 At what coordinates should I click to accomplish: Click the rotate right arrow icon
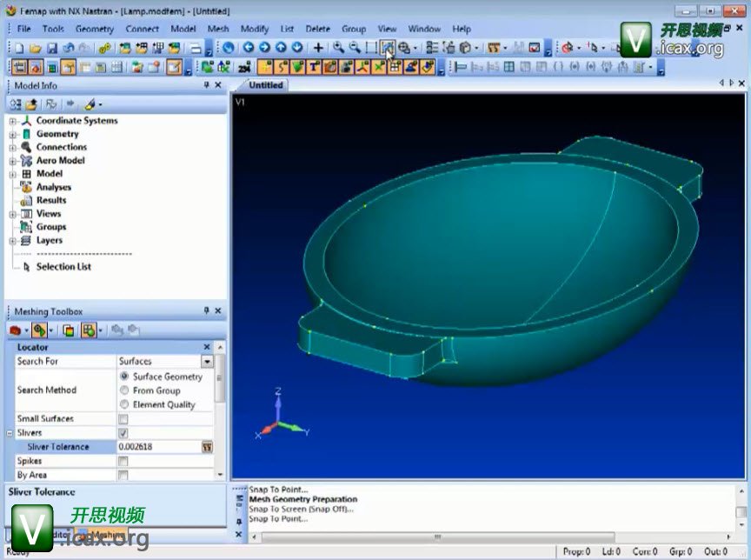tap(264, 48)
